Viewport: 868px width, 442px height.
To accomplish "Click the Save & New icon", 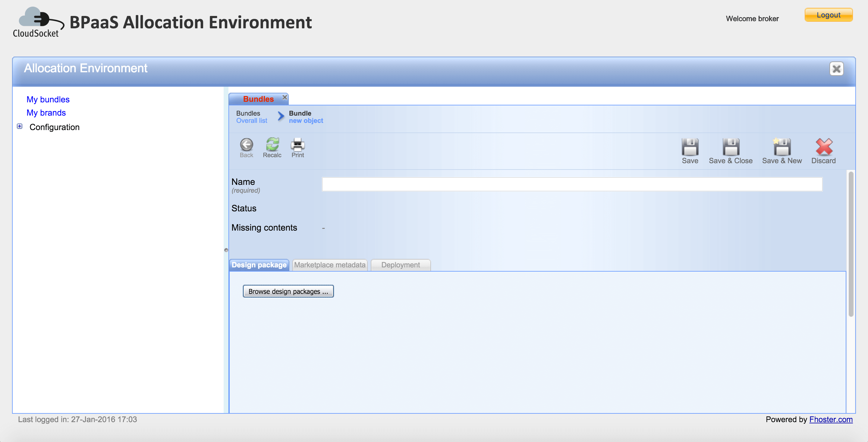I will (782, 147).
